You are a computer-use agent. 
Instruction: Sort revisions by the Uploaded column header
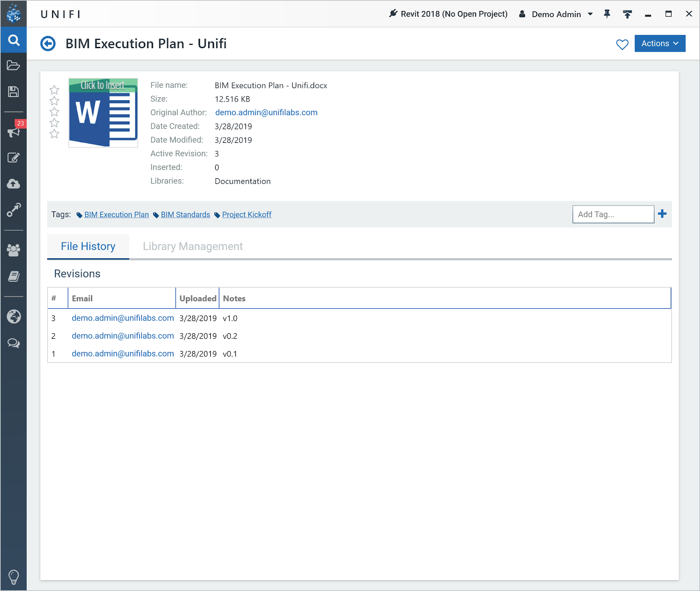197,298
